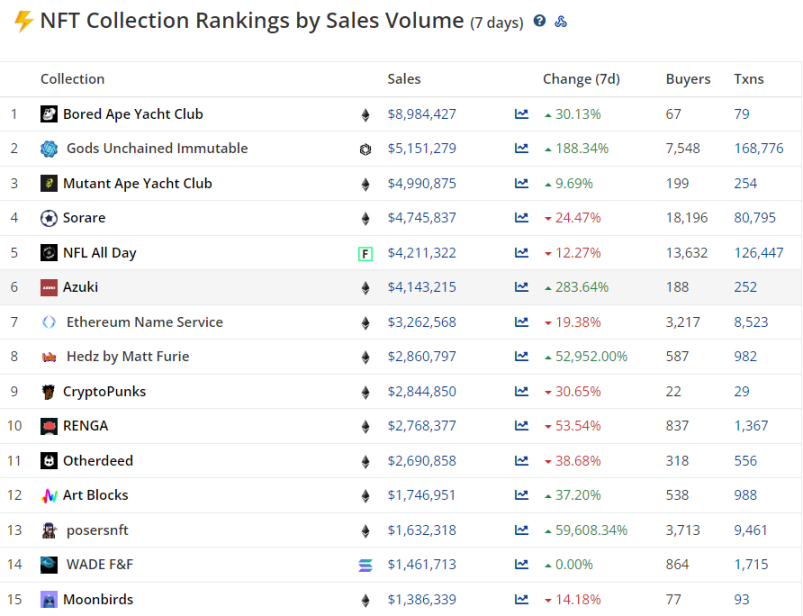Click the Ethereum icon in Art Blocks row
This screenshot has height=616, width=803.
[365, 496]
